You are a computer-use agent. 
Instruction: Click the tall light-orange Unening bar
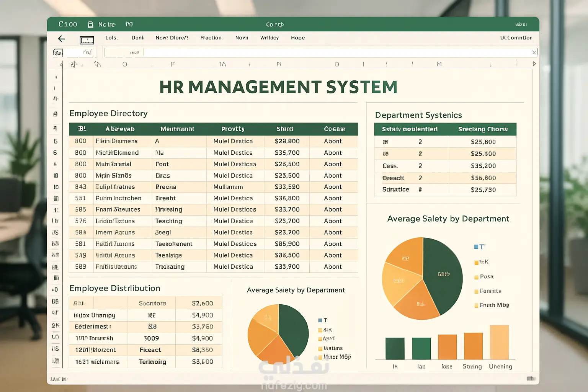[x=500, y=342]
